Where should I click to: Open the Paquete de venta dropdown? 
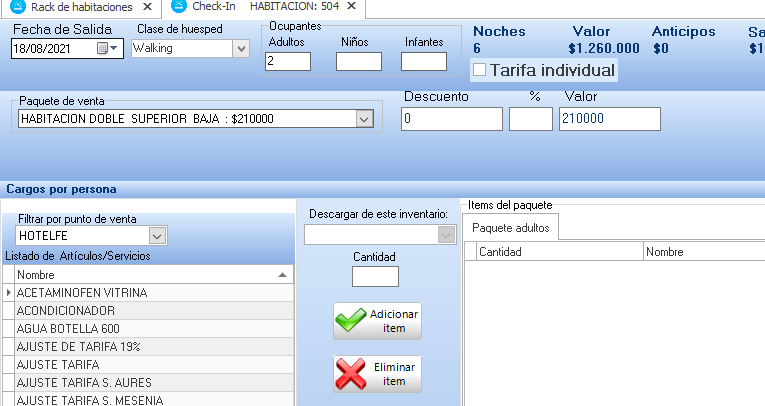[x=364, y=119]
